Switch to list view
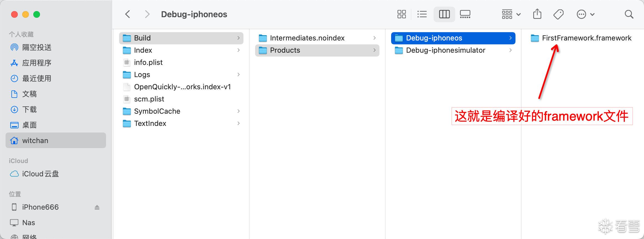644x239 pixels. (x=422, y=14)
